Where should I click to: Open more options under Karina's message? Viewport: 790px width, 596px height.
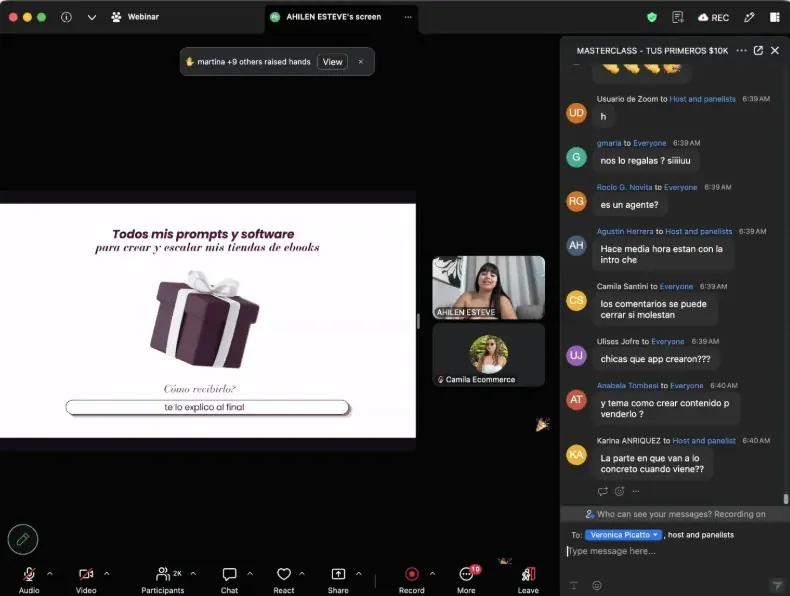(x=636, y=491)
